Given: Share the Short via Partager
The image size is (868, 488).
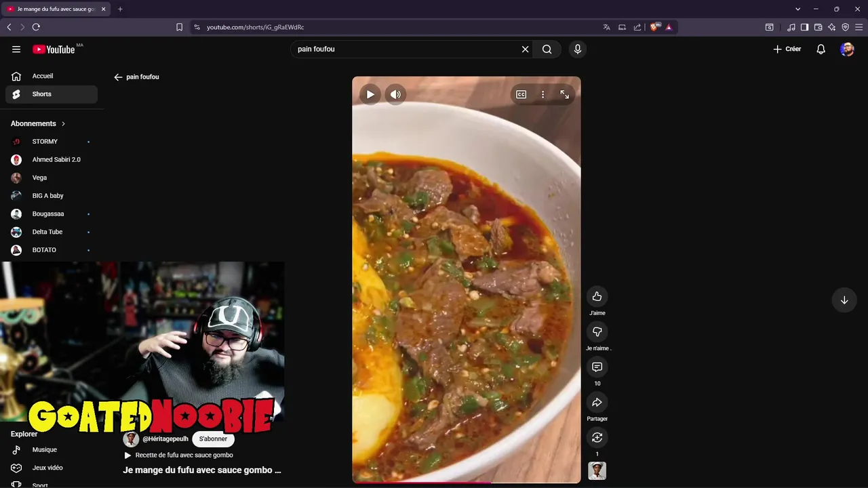Looking at the screenshot, I should pyautogui.click(x=597, y=402).
